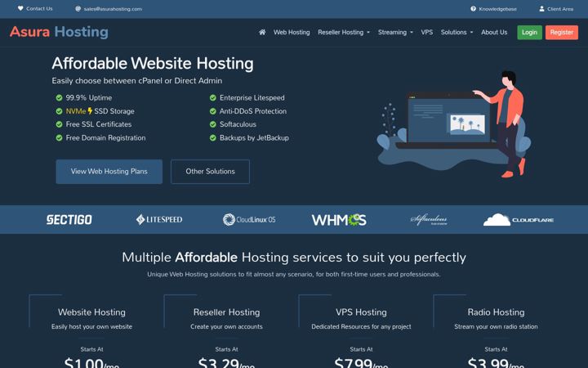The height and width of the screenshot is (368, 588).
Task: Expand the Reseller Hosting dropdown menu
Action: coord(344,32)
